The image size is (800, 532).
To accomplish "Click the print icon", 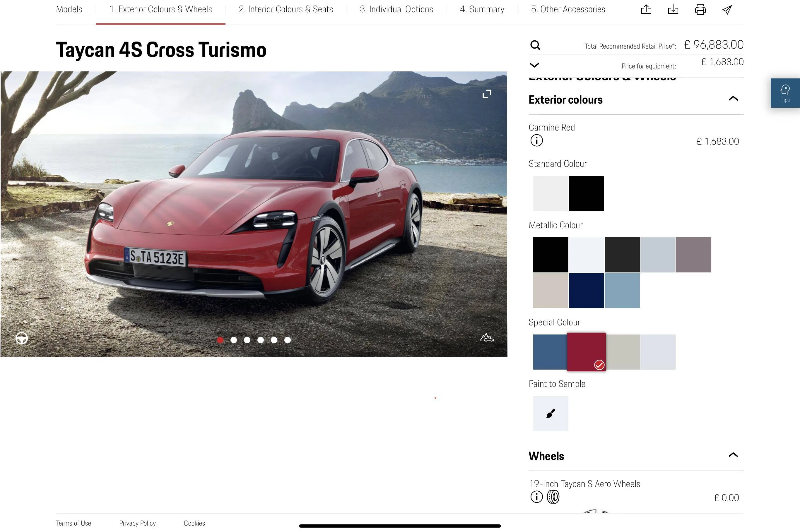I will click(700, 9).
